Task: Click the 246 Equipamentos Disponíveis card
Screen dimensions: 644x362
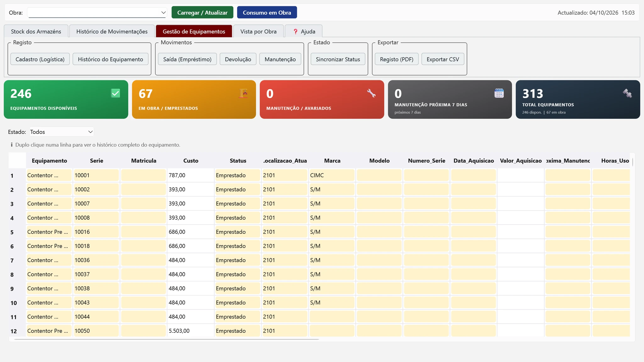Action: [66, 99]
